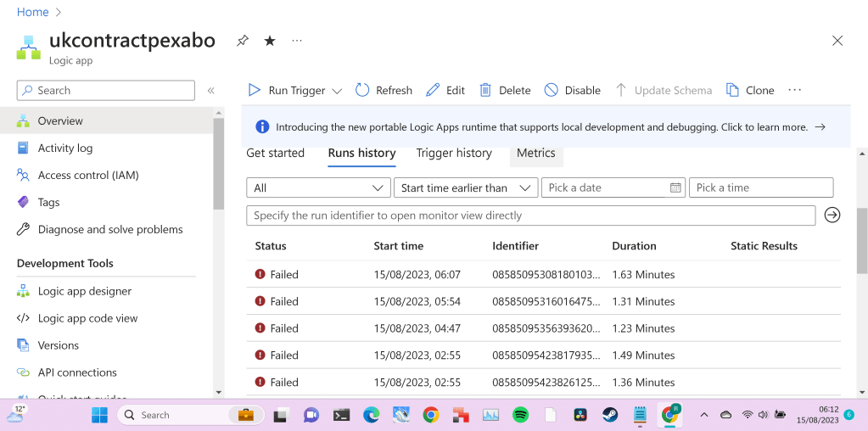
Task: Open the failed run started 04:47
Action: point(543,328)
